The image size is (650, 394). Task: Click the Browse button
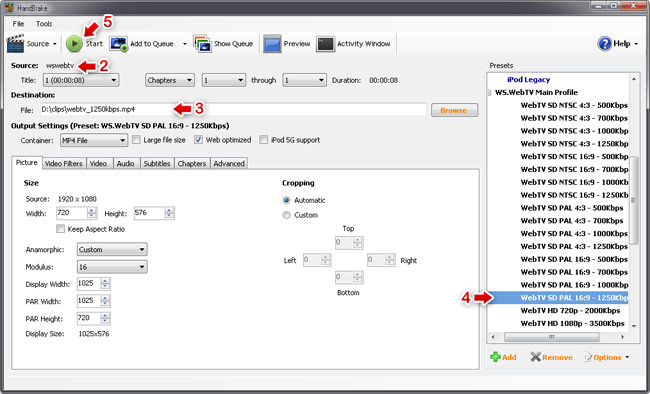(454, 110)
